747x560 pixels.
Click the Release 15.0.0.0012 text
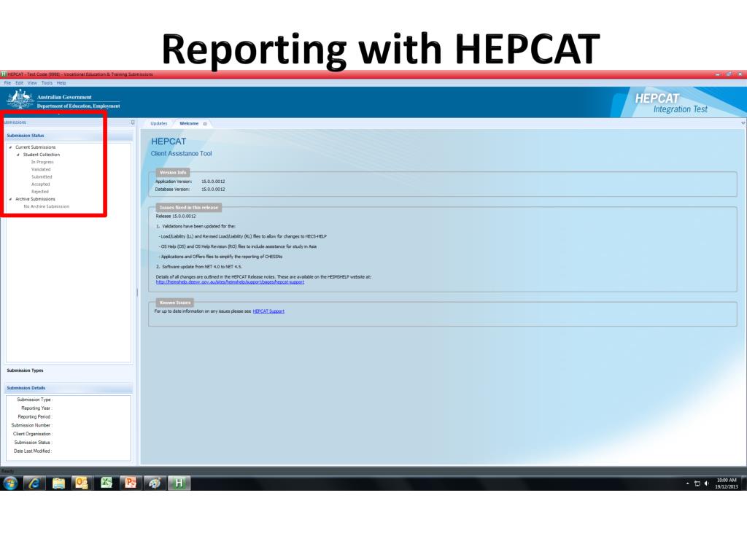[x=175, y=216]
